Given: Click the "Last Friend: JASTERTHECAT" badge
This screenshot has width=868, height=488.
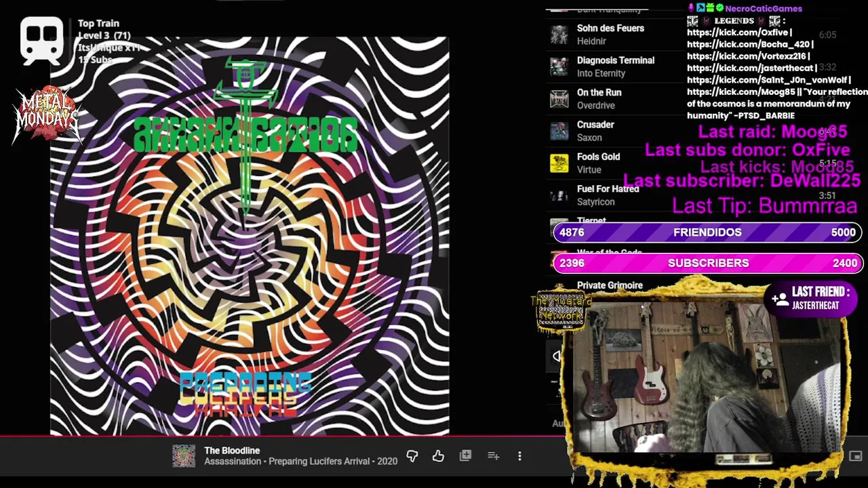Looking at the screenshot, I should (x=810, y=298).
